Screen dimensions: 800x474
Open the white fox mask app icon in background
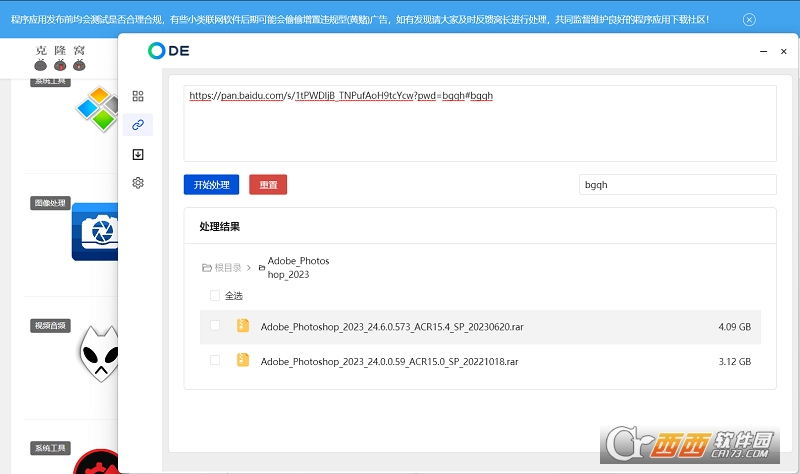[x=99, y=354]
